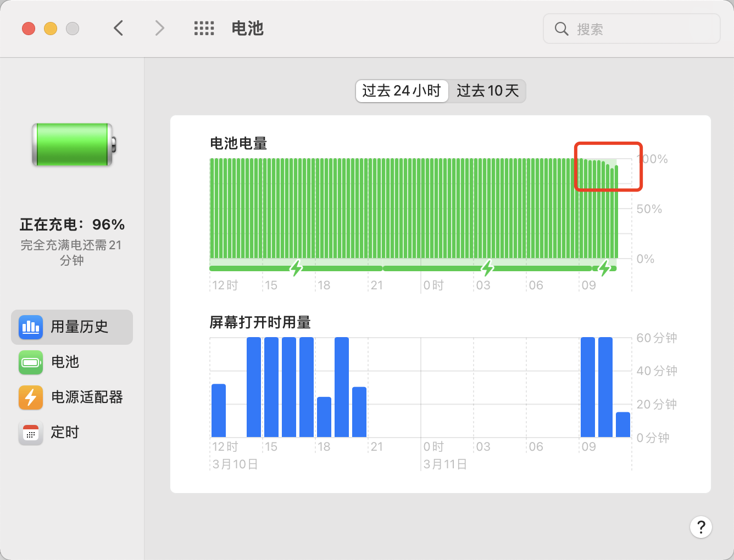Screen dimensions: 734x560
Task: Click the green 电池 sidebar icon
Action: 31,362
